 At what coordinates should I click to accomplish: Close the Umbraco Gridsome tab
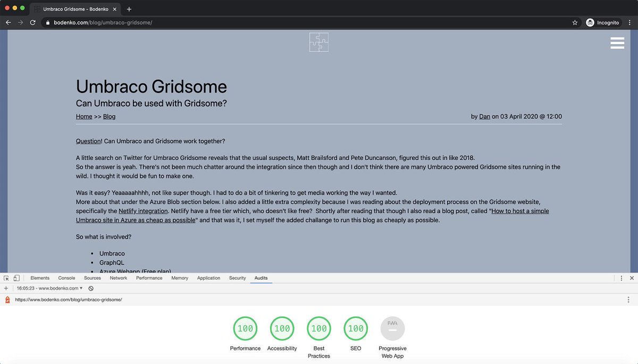(115, 9)
